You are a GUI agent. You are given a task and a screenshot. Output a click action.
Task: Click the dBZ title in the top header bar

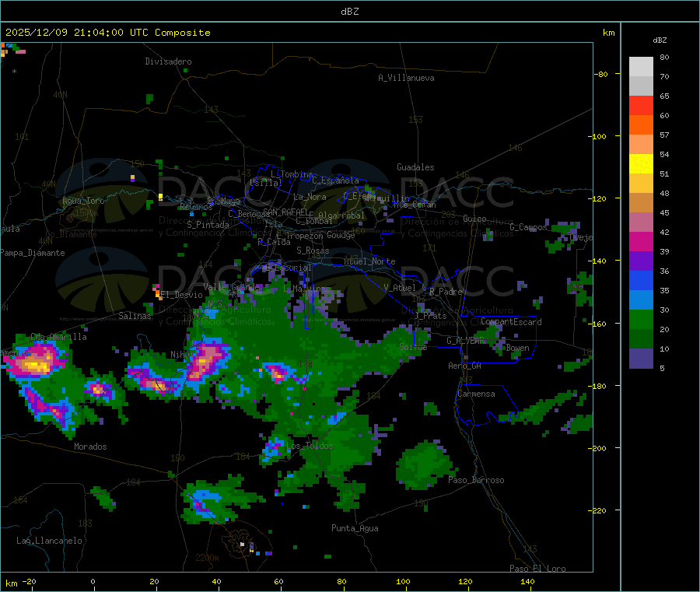pyautogui.click(x=349, y=11)
